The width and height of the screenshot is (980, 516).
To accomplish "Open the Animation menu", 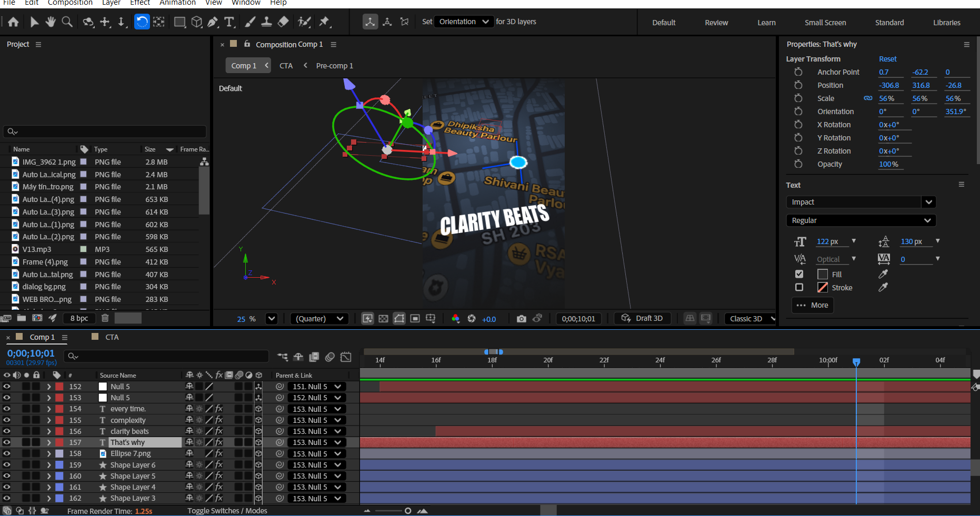I will coord(177,3).
